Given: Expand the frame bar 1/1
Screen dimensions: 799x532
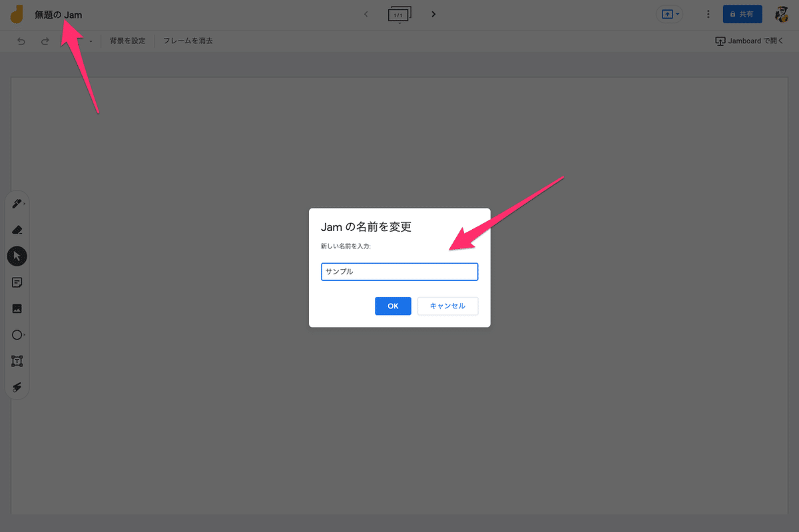Looking at the screenshot, I should pos(400,14).
